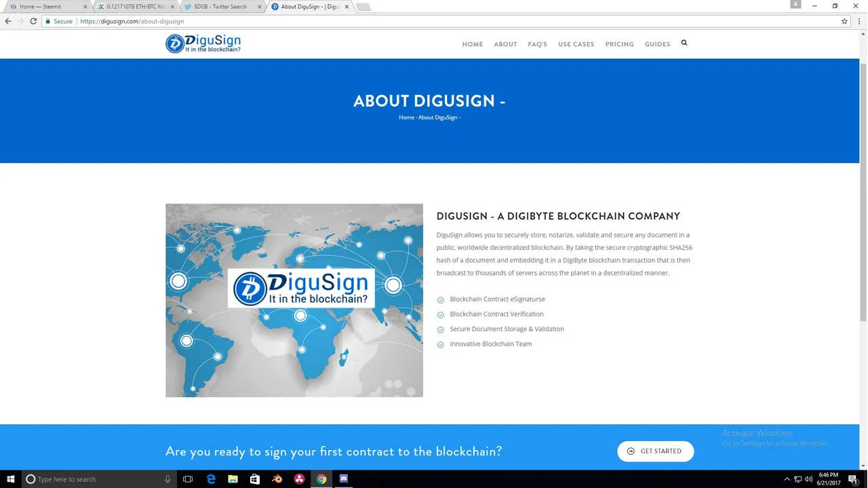Switch to the ETH/BTC market tab
The width and height of the screenshot is (868, 488).
(133, 7)
